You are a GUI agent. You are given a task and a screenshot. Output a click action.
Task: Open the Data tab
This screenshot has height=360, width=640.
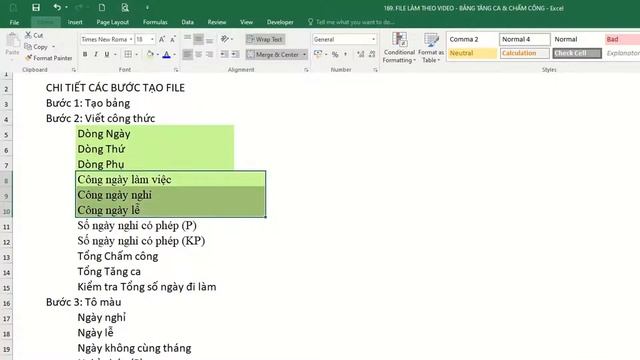[187, 22]
